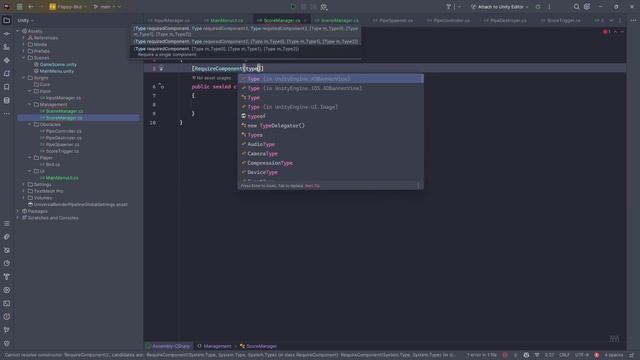Click the ScoreManager breadcrumb
Viewport: 640px width, 360px height.
(x=258, y=346)
